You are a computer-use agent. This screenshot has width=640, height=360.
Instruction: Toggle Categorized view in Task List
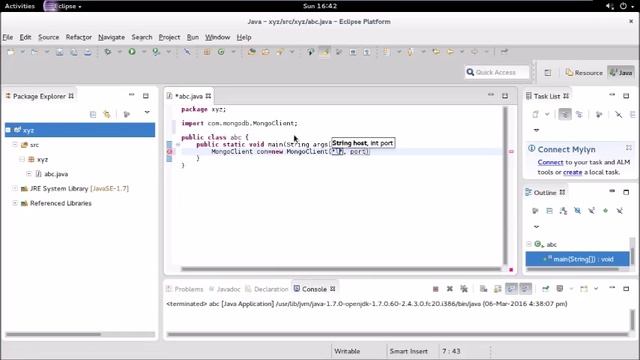(x=565, y=114)
